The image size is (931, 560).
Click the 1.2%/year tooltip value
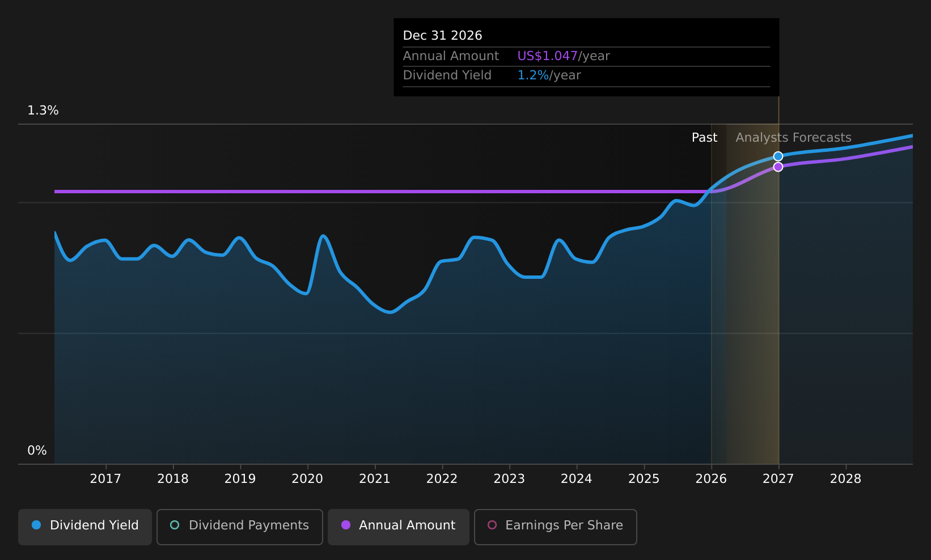pos(549,75)
